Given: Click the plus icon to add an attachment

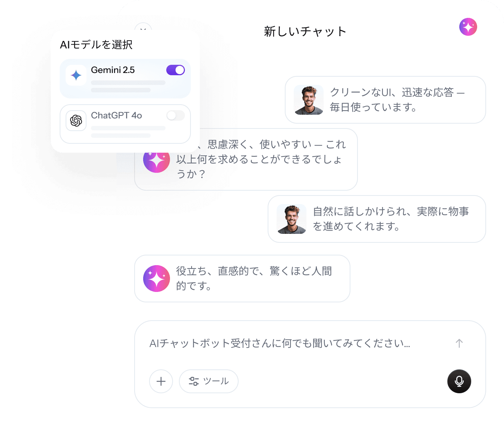Looking at the screenshot, I should (x=161, y=381).
